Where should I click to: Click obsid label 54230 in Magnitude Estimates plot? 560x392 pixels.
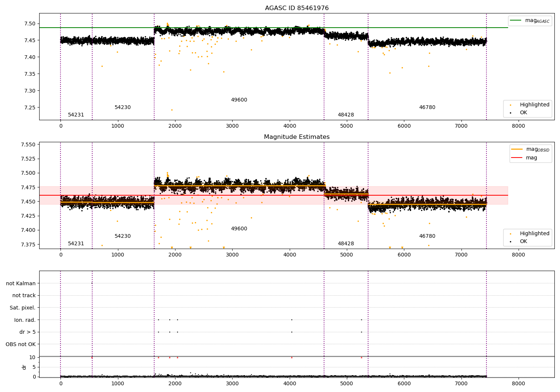[123, 236]
